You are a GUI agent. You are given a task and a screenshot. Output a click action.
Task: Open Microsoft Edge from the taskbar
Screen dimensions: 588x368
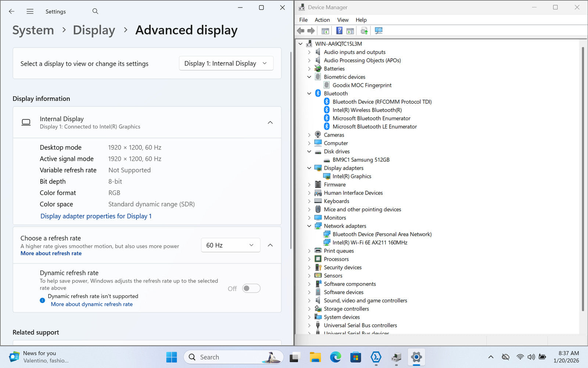pos(335,357)
